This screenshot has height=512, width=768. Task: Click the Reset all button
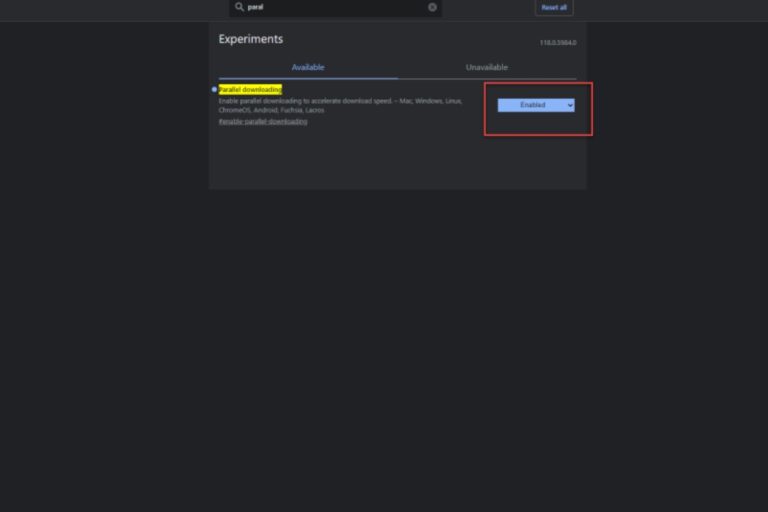coord(554,7)
